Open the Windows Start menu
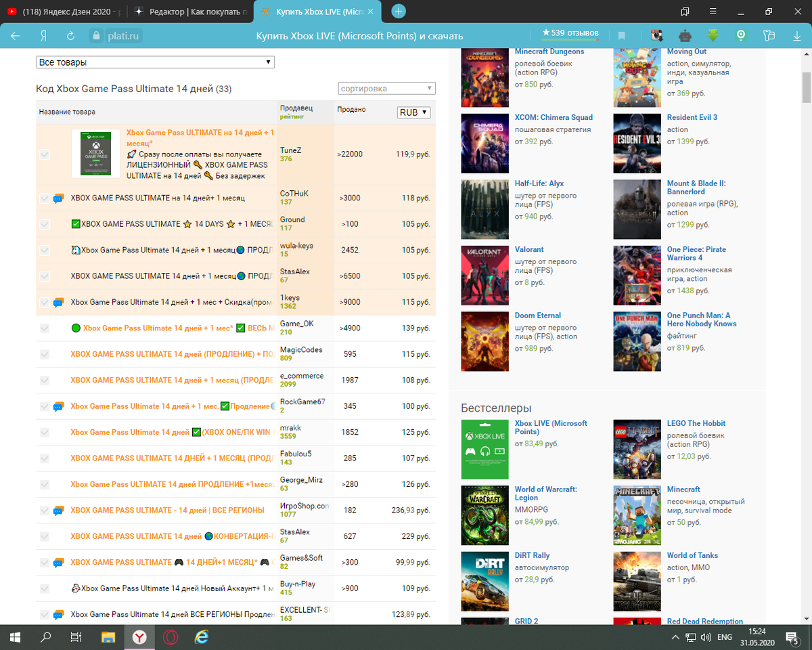The image size is (812, 650). pos(14,637)
